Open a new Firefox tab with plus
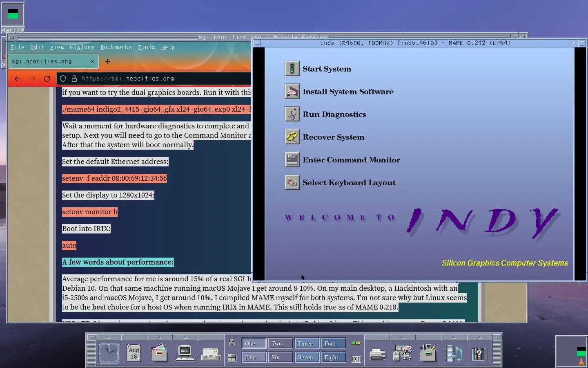The width and height of the screenshot is (588, 368). 107,62
